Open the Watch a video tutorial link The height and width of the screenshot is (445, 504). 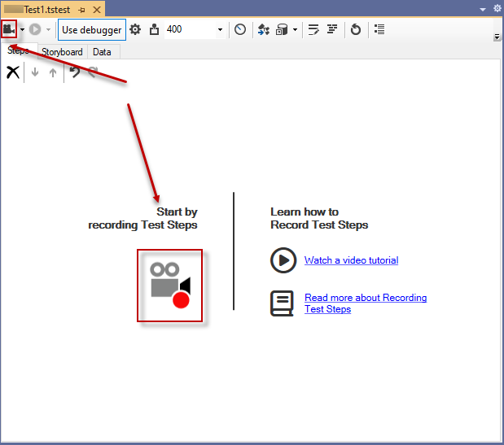[351, 260]
